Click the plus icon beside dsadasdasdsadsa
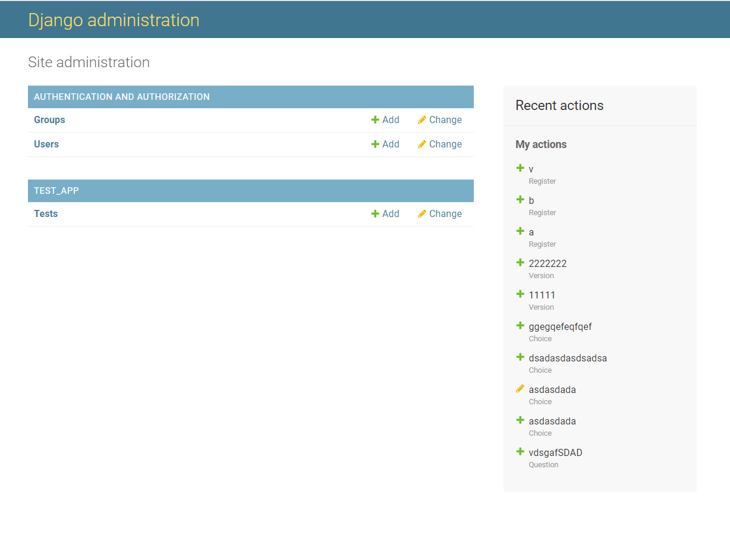The image size is (730, 560). point(520,357)
